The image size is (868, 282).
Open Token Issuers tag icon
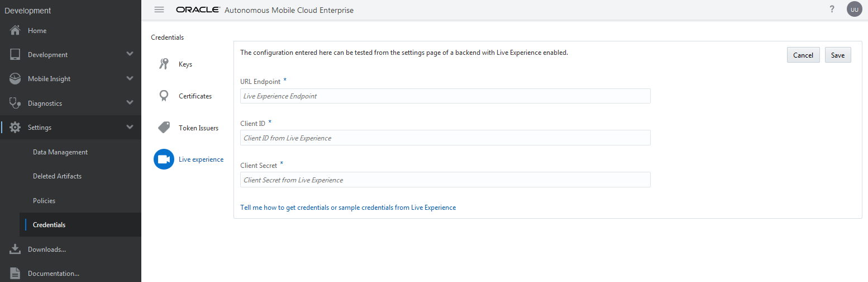164,128
